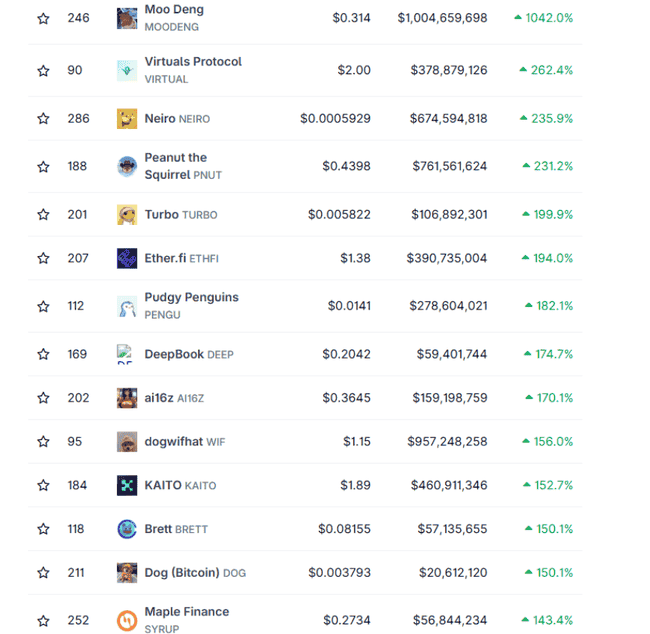
Task: Click the dogwifhat coin icon
Action: point(127,441)
